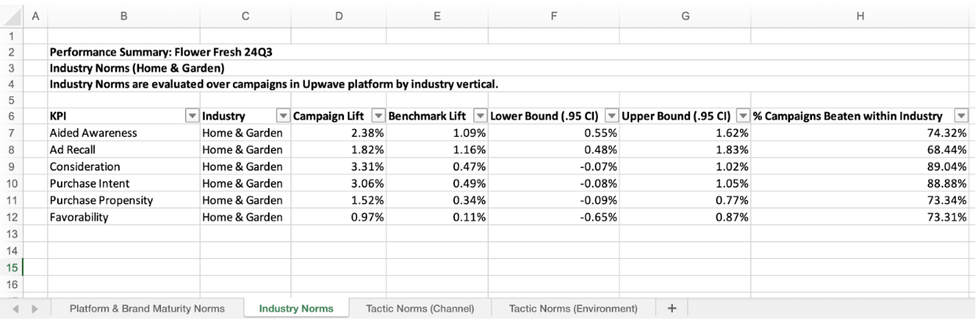Viewport: 980px width, 322px height.
Task: Add a new sheet with plus button
Action: click(x=671, y=309)
